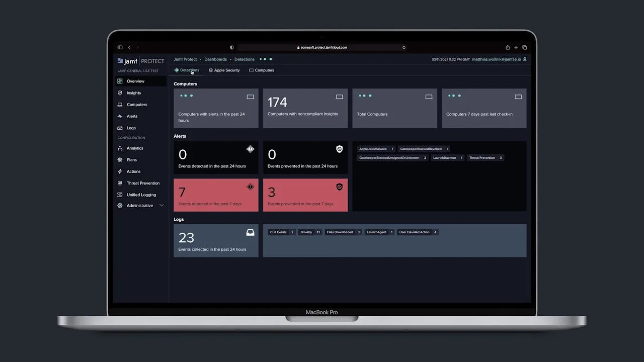The width and height of the screenshot is (644, 362).
Task: Click the Plans gear icon
Action: click(x=120, y=160)
